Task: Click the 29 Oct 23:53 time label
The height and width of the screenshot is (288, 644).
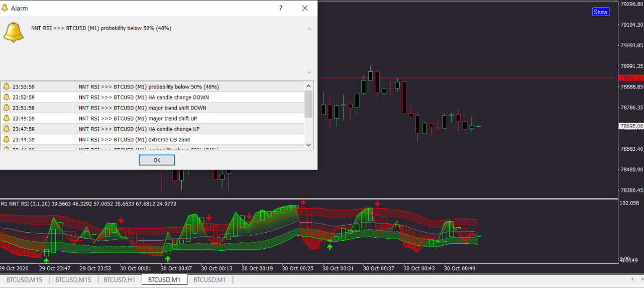Action: click(x=96, y=268)
